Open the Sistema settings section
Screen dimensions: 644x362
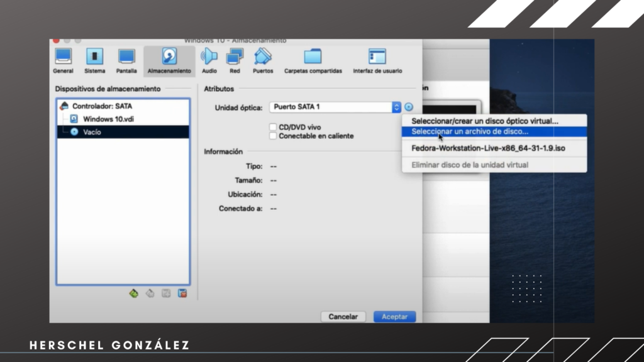95,61
